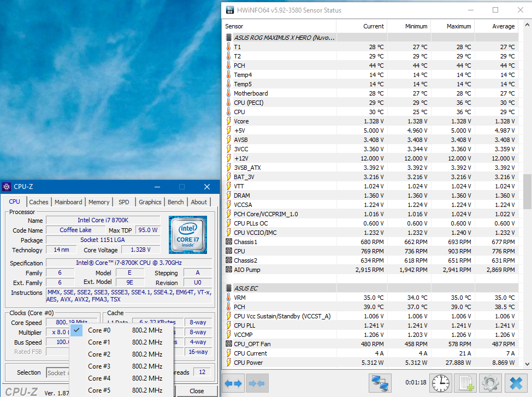Open CPU-Z About tab
The height and width of the screenshot is (397, 532).
(x=199, y=202)
